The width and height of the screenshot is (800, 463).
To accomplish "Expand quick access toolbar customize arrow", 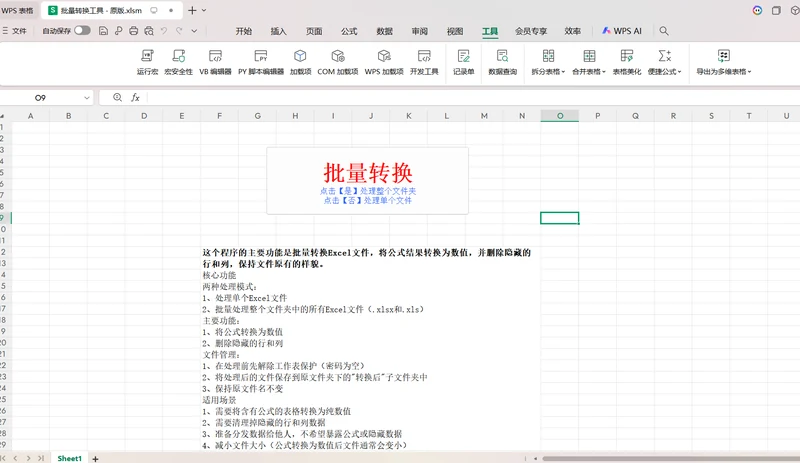I will [194, 31].
